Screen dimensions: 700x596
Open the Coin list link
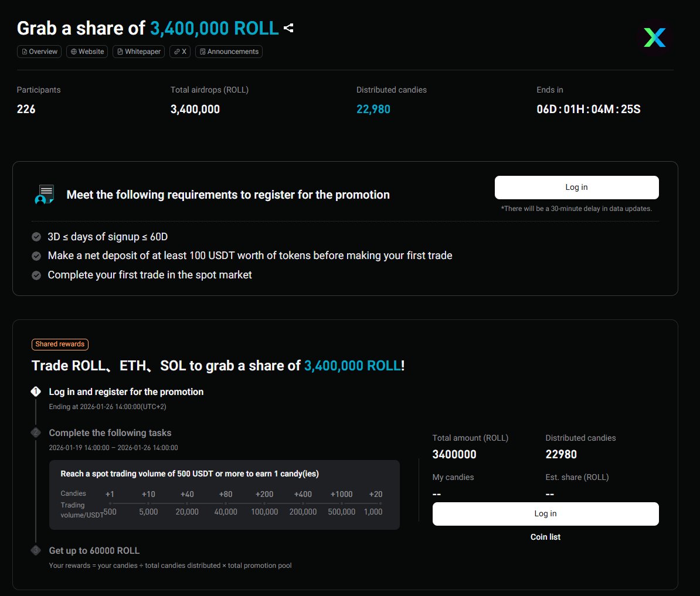[545, 537]
